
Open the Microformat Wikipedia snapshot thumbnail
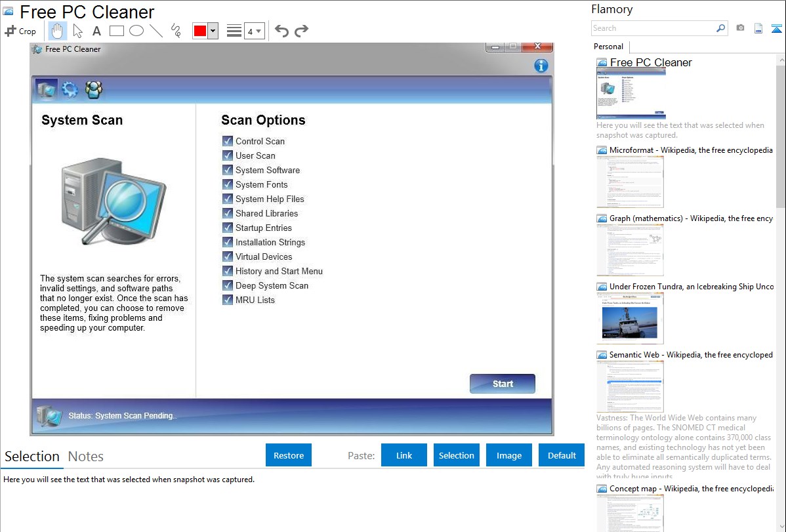click(630, 182)
